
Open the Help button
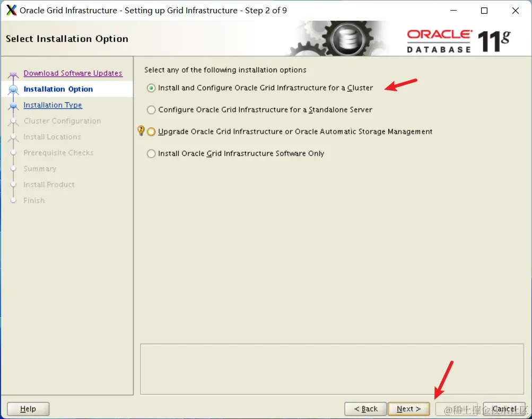[28, 409]
